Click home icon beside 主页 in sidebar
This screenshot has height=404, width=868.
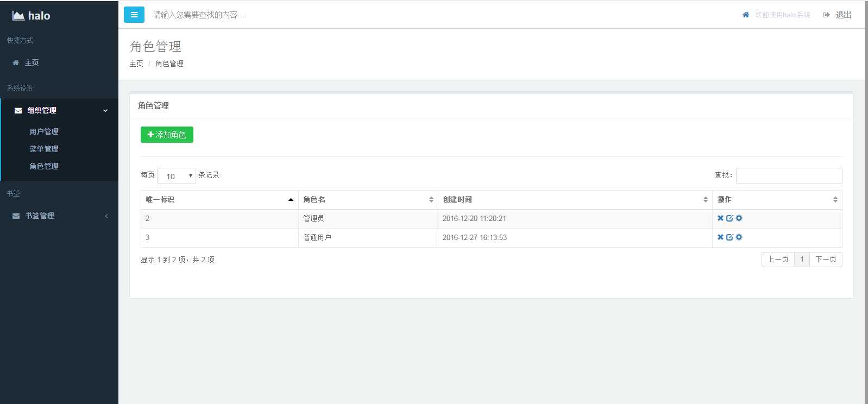(16, 62)
